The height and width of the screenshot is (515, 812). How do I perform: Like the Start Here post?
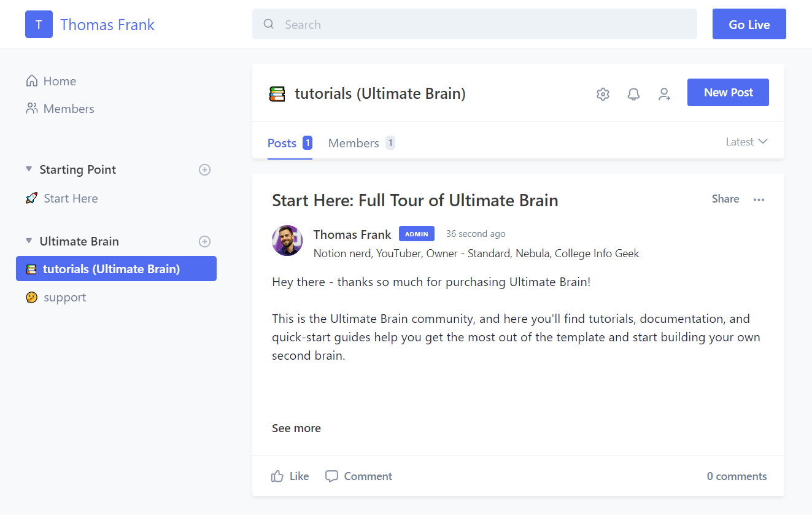click(289, 476)
